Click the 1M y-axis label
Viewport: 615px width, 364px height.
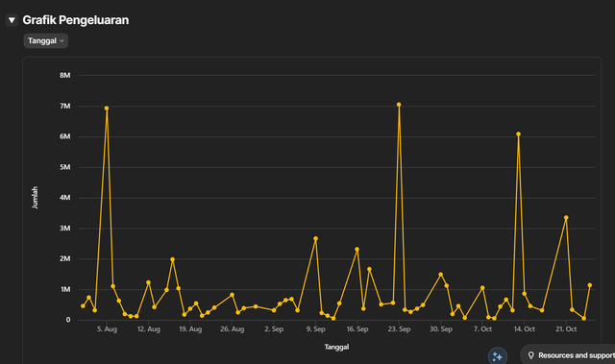[x=65, y=289]
